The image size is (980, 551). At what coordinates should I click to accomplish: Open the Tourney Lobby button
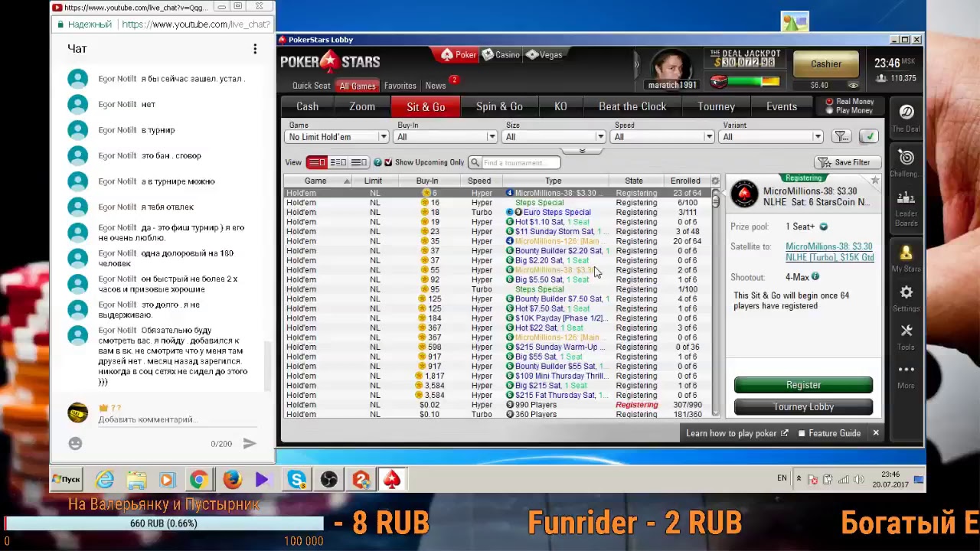click(803, 406)
